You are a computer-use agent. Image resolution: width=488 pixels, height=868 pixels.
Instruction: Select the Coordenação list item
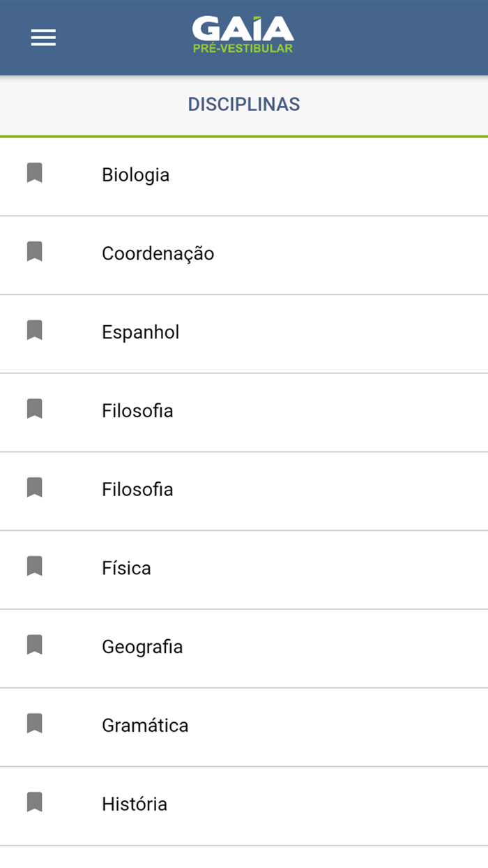coord(158,254)
